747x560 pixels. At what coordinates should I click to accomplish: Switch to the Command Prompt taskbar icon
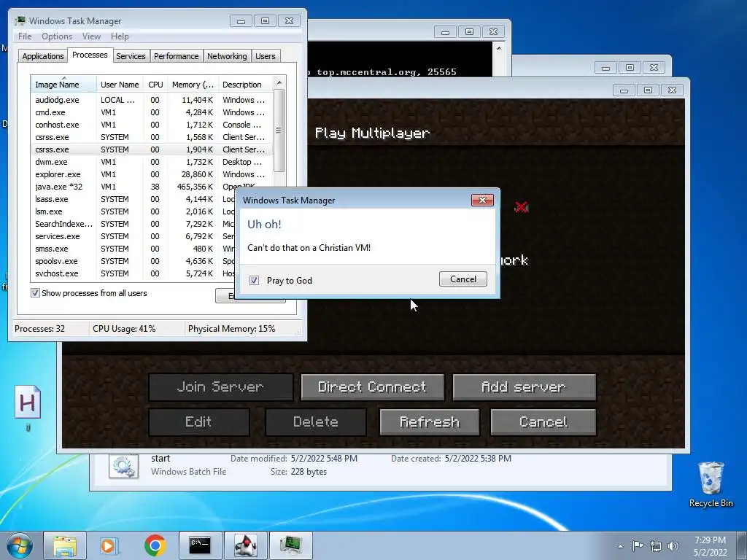[x=200, y=545]
